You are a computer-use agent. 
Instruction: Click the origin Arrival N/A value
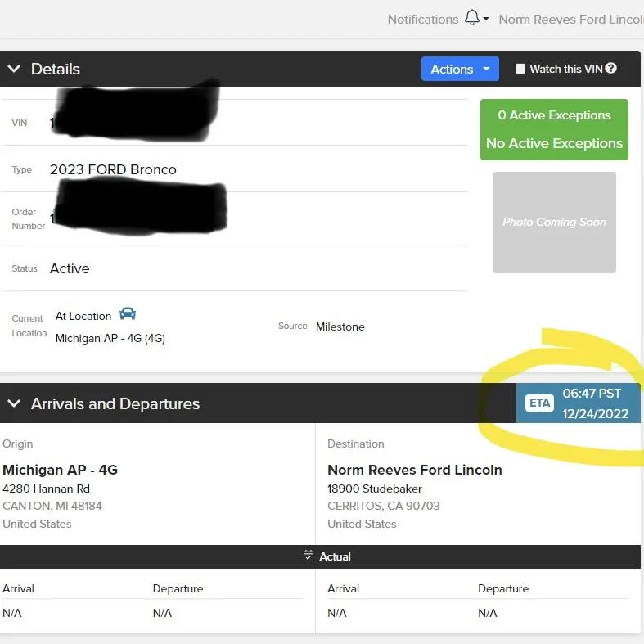[12, 613]
